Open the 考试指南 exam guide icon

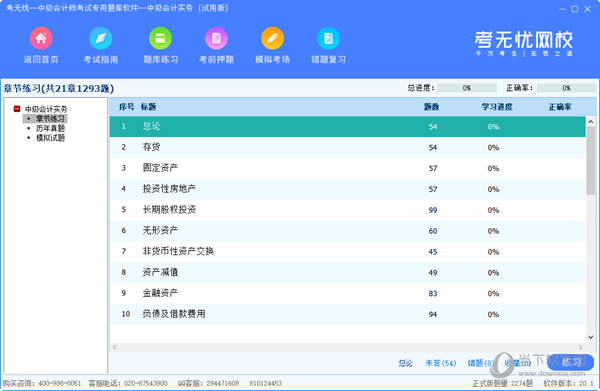[x=101, y=38]
